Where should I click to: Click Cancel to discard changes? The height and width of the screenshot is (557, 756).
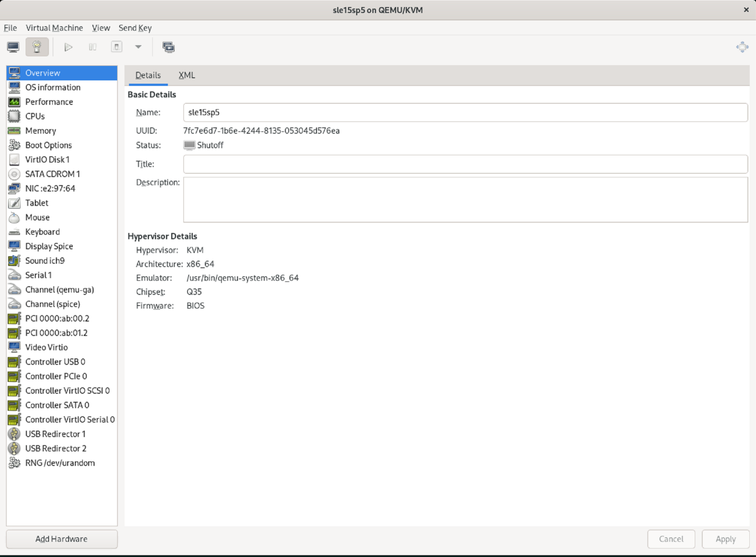tap(671, 539)
